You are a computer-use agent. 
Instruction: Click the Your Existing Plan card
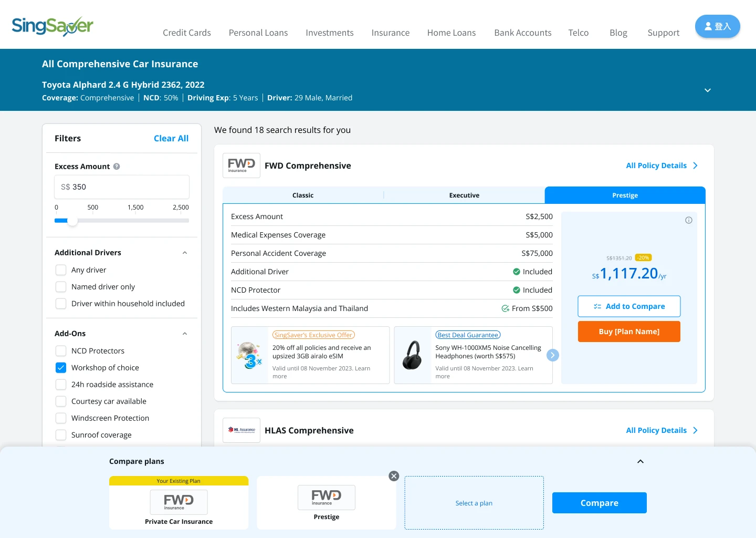tap(179, 503)
